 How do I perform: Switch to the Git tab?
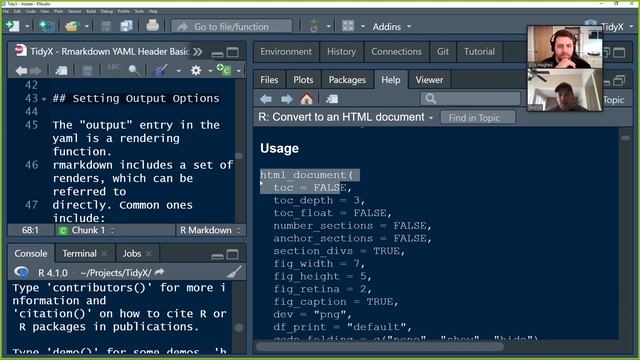pos(443,52)
